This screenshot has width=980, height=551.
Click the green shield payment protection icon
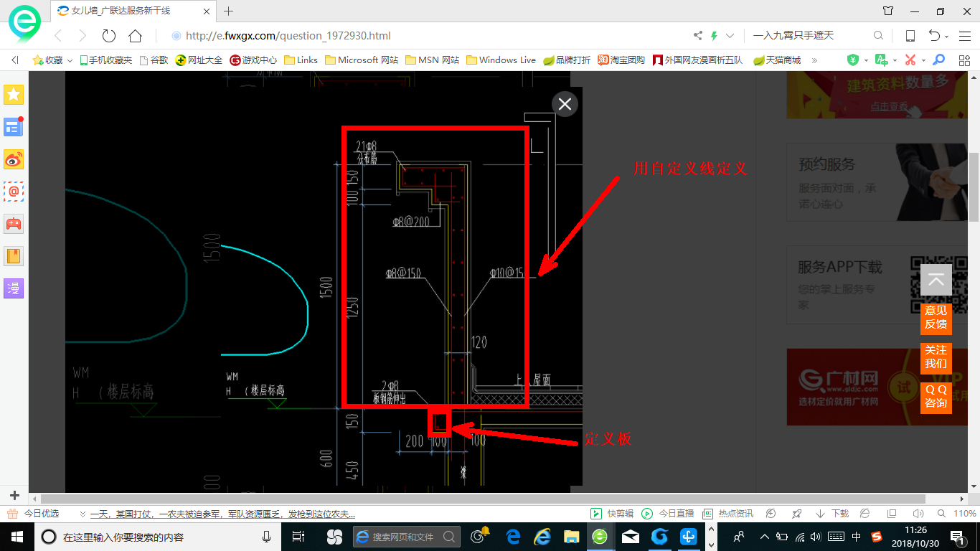pos(852,60)
